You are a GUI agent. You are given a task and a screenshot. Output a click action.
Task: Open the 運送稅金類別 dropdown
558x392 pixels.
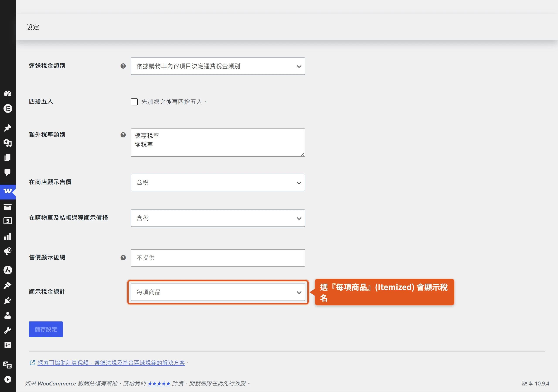(218, 66)
